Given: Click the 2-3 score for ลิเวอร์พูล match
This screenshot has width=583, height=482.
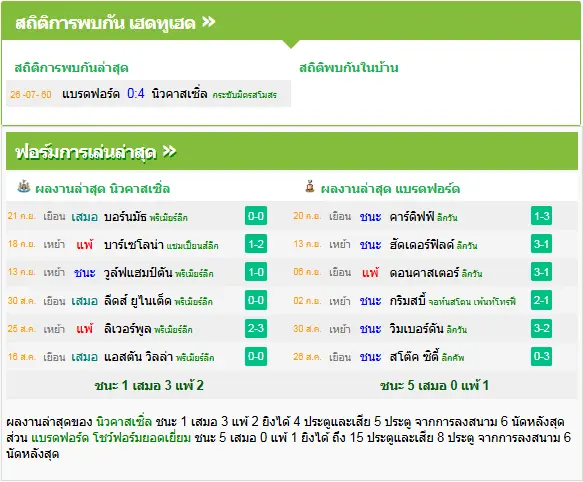Looking at the screenshot, I should 256,328.
